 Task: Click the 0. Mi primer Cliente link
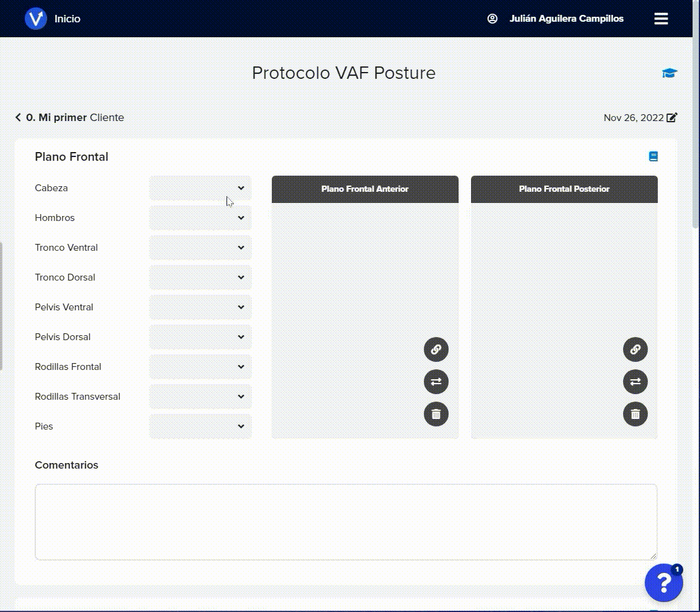click(74, 117)
